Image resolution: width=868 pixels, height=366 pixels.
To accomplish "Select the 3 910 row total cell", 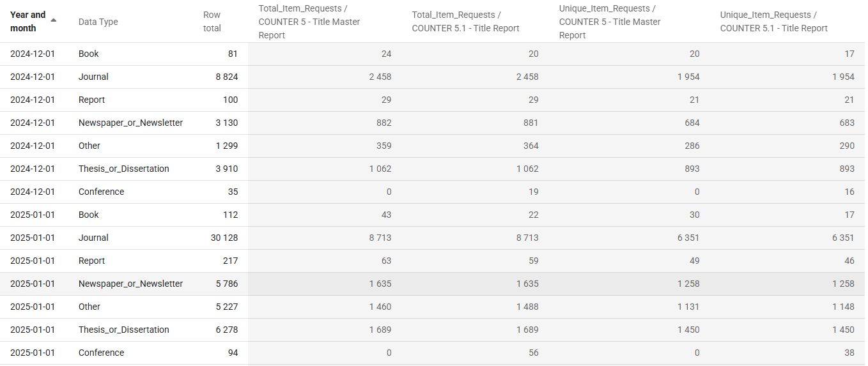I will 227,169.
